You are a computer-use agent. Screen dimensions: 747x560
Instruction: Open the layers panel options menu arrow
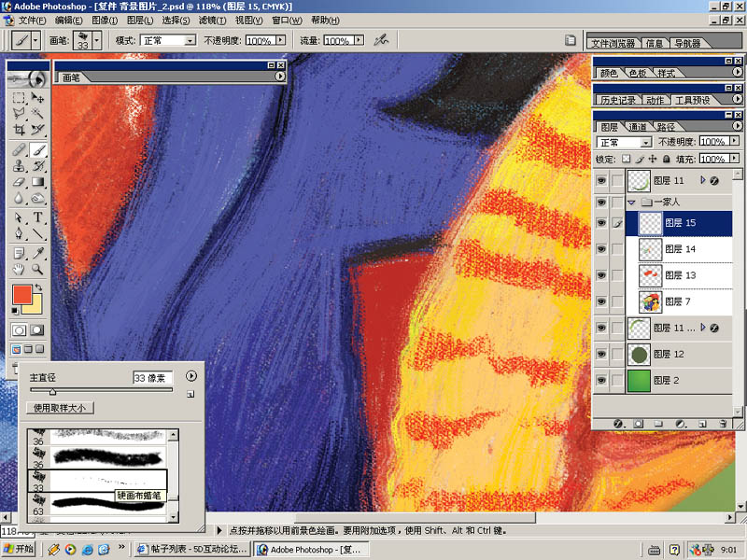[x=737, y=126]
